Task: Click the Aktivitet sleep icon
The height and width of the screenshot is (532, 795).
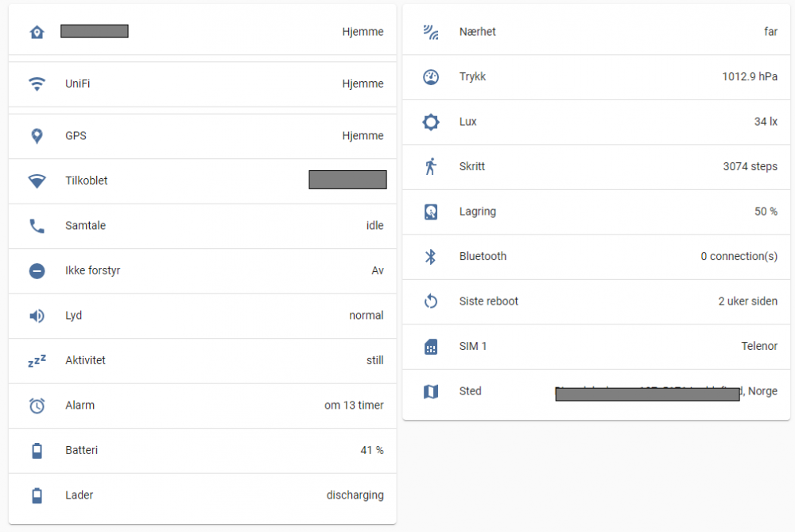Action: 37,361
